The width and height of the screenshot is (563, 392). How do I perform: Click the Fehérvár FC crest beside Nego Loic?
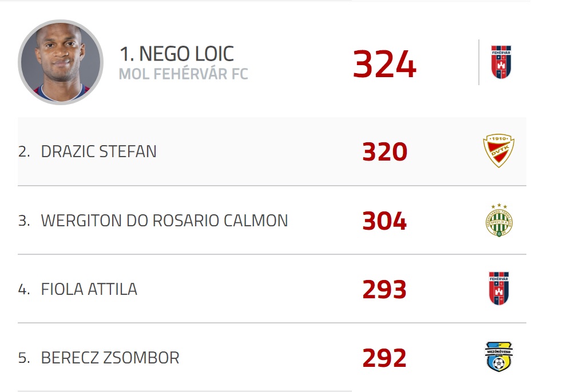[501, 62]
